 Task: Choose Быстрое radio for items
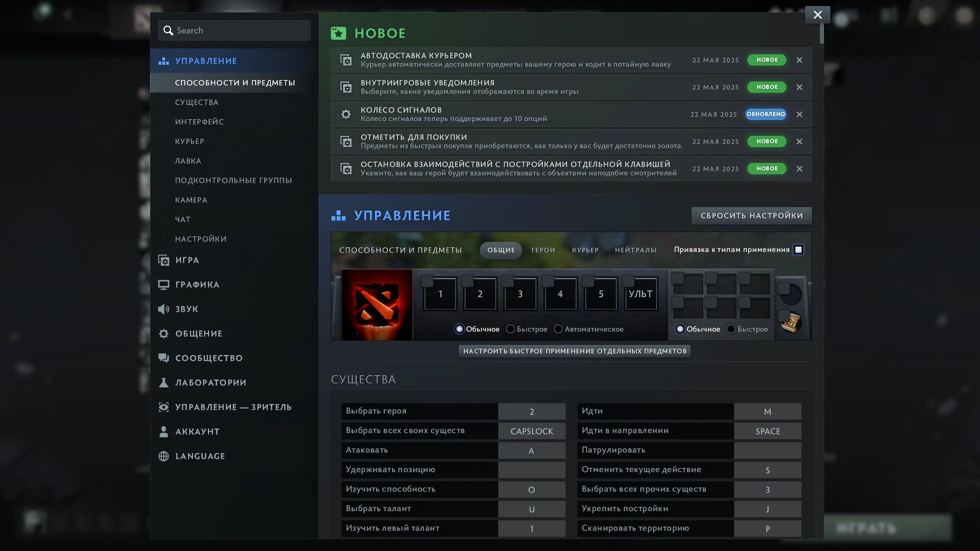[731, 329]
